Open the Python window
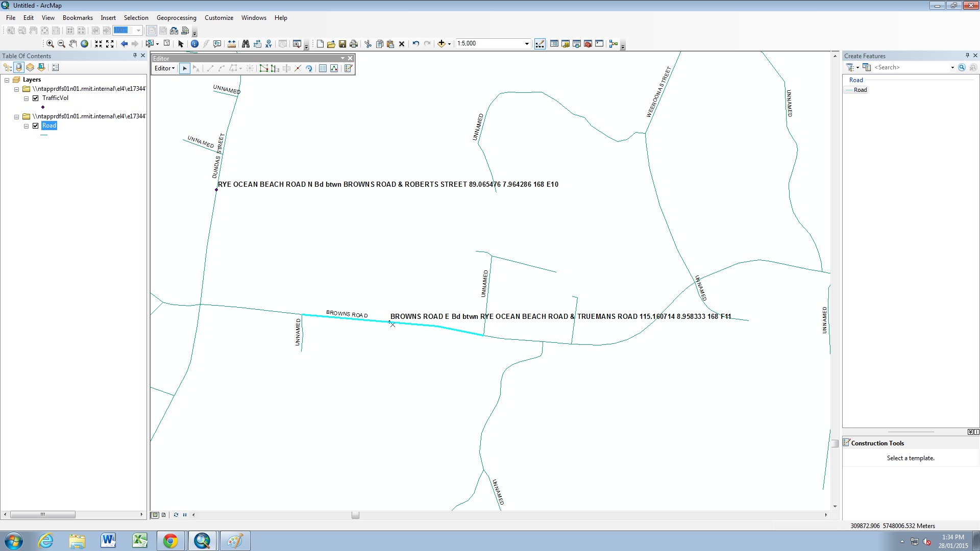 (599, 44)
